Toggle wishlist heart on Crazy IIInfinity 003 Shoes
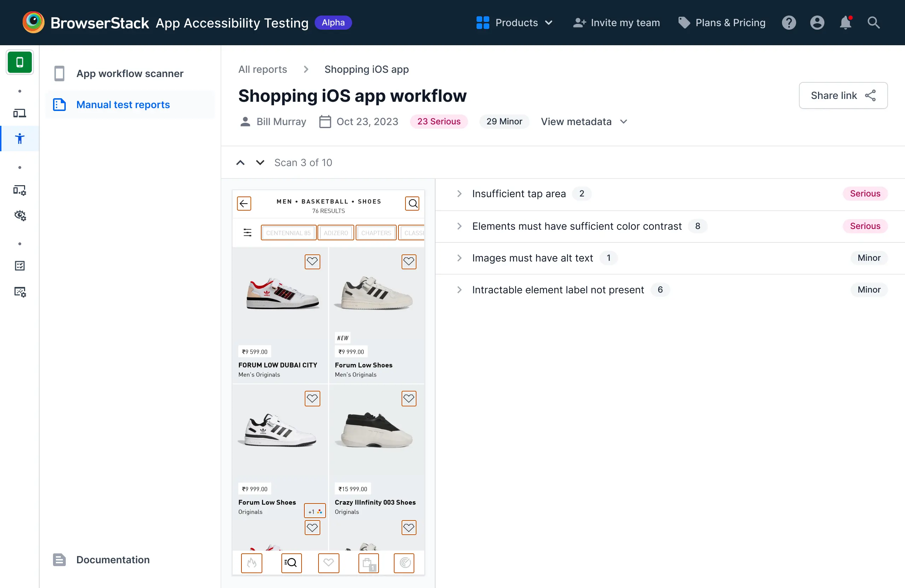 (x=409, y=398)
